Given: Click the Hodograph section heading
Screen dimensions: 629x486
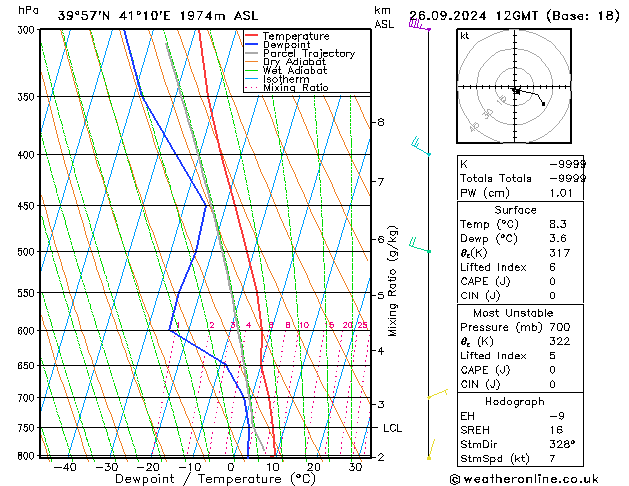Looking at the screenshot, I should pos(515,401).
